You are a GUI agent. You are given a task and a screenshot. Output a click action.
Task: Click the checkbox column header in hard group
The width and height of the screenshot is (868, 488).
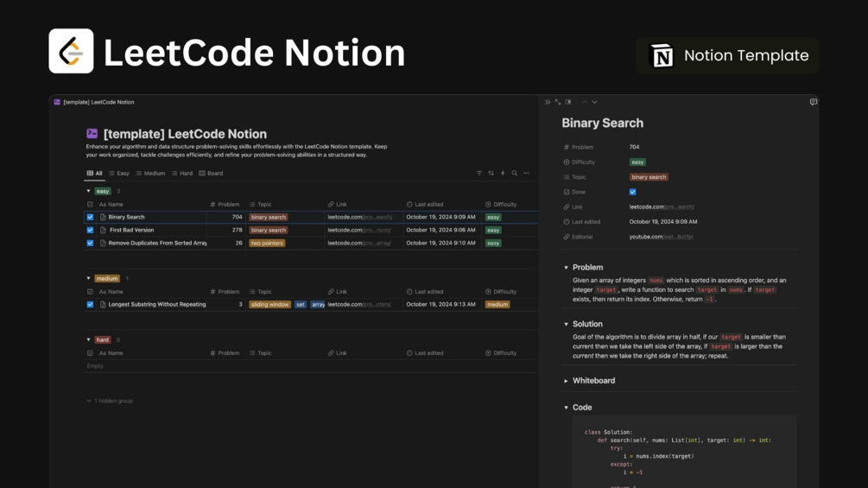point(90,353)
